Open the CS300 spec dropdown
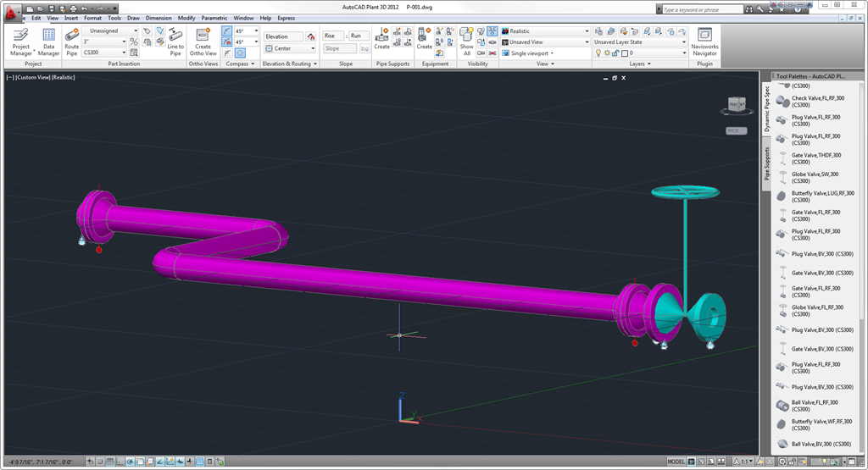This screenshot has height=470, width=868. coord(104,53)
